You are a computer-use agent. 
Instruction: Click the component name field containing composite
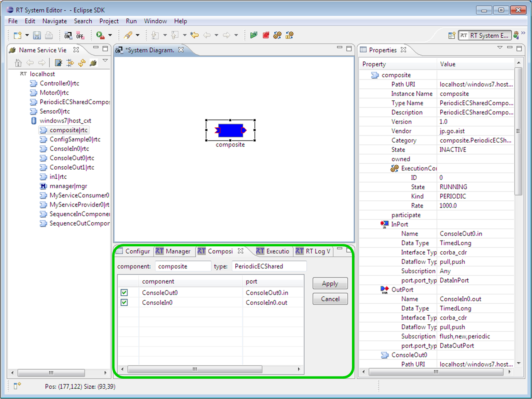coord(183,266)
